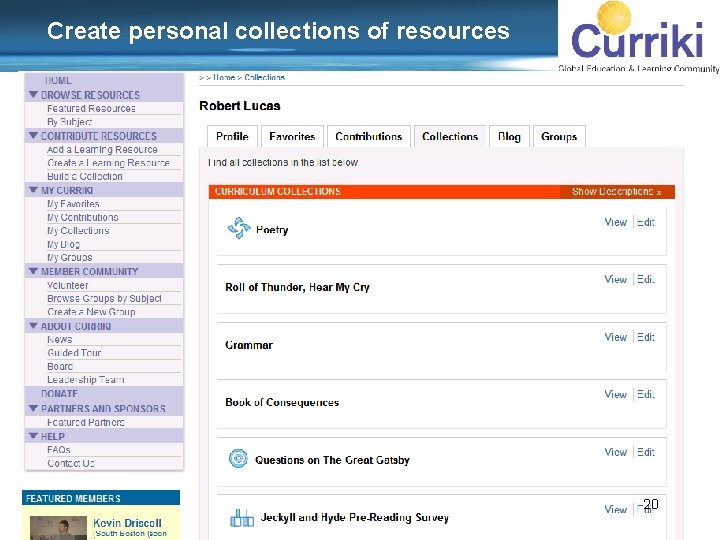Open the Board link
720x540 pixels.
60,366
